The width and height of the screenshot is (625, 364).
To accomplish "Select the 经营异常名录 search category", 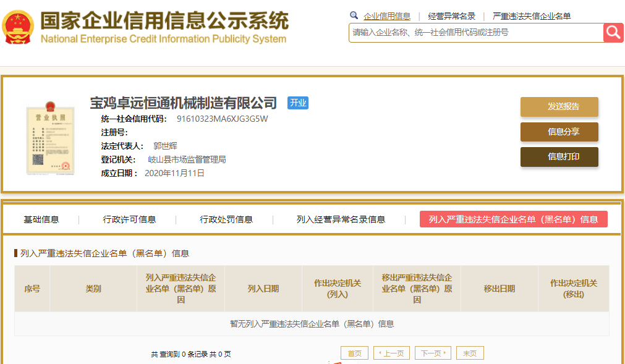I will [x=452, y=16].
